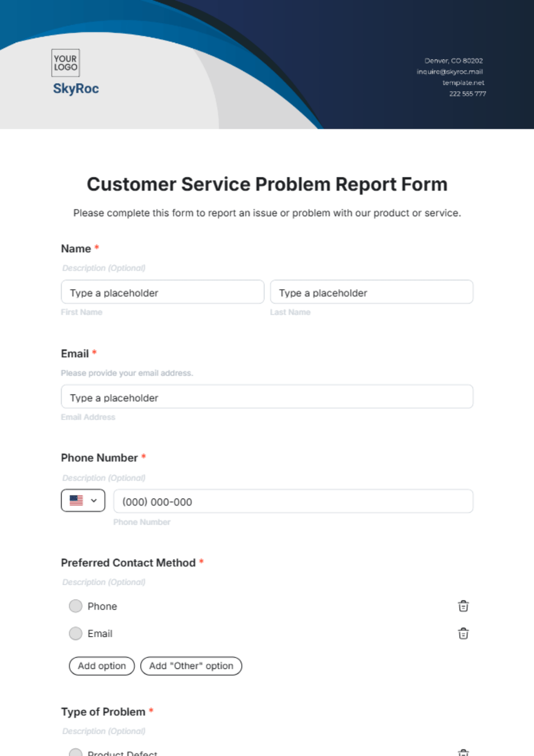The image size is (534, 756).
Task: Focus the Last Name input field
Action: pos(372,292)
